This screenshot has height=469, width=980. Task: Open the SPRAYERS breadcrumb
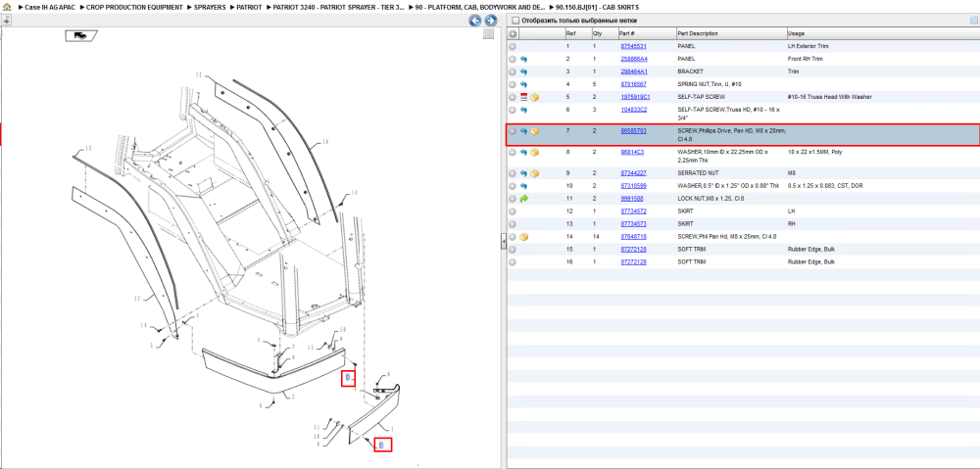point(210,8)
